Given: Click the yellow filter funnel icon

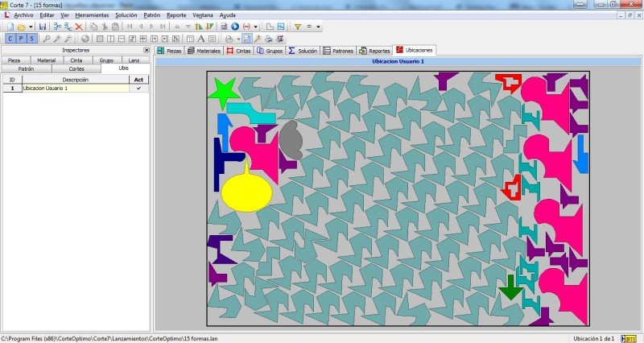Looking at the screenshot, I should tap(297, 27).
